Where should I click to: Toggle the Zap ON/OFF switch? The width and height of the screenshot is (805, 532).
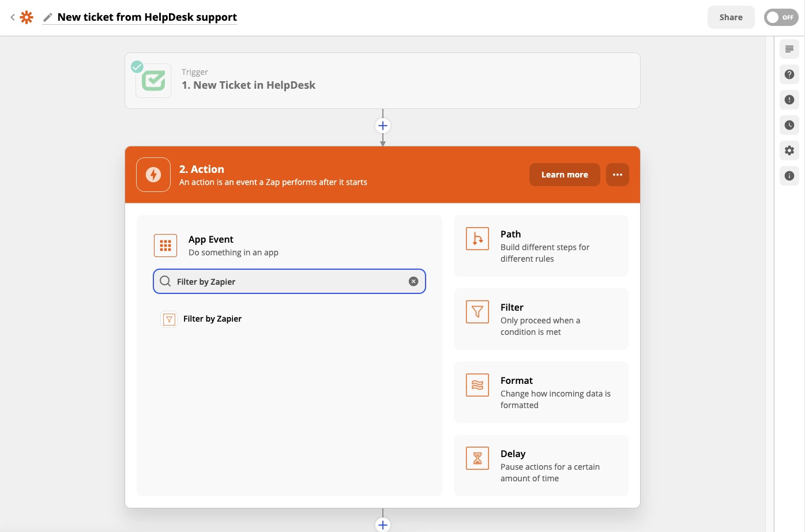781,17
